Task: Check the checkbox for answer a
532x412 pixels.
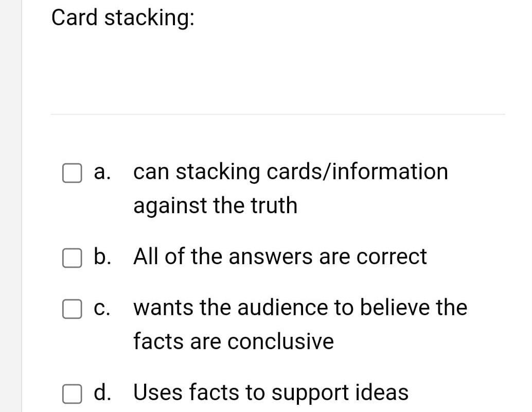Action: pos(72,173)
